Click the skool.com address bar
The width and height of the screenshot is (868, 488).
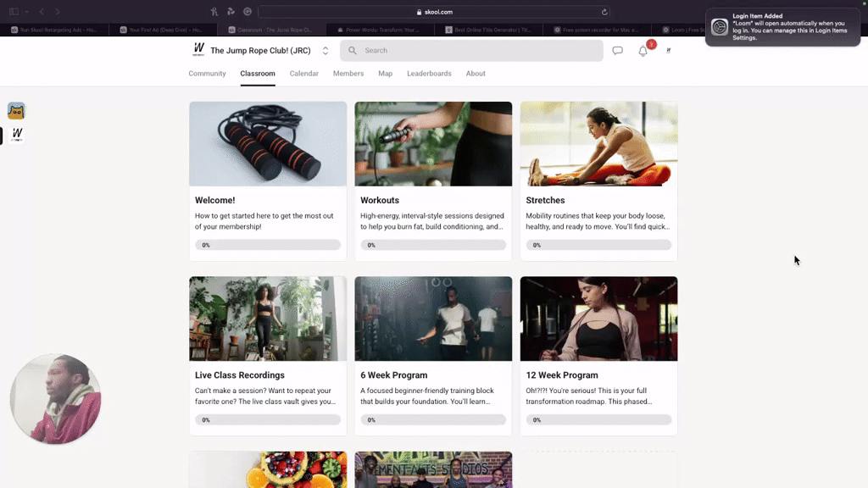point(435,12)
